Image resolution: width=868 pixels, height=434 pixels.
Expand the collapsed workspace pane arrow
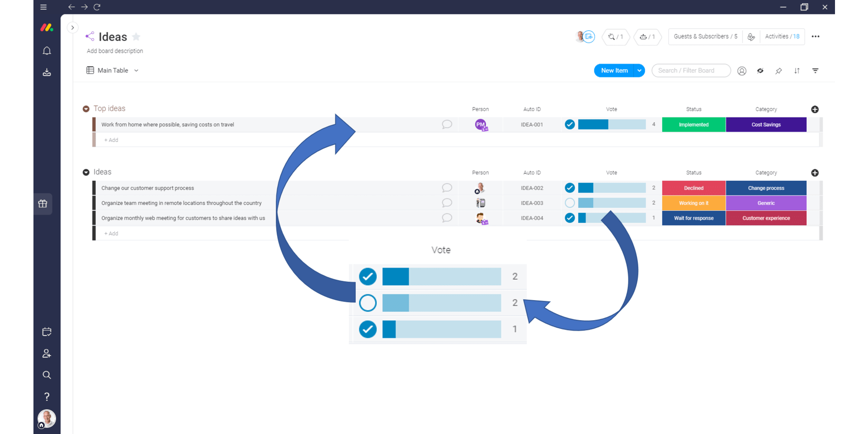[x=72, y=28]
